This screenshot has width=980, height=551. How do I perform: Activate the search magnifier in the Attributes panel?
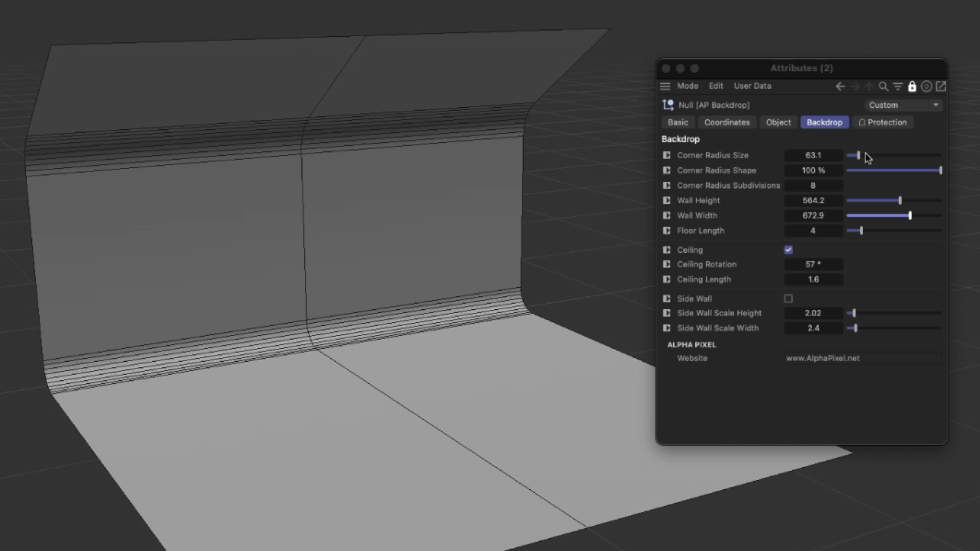(x=883, y=86)
